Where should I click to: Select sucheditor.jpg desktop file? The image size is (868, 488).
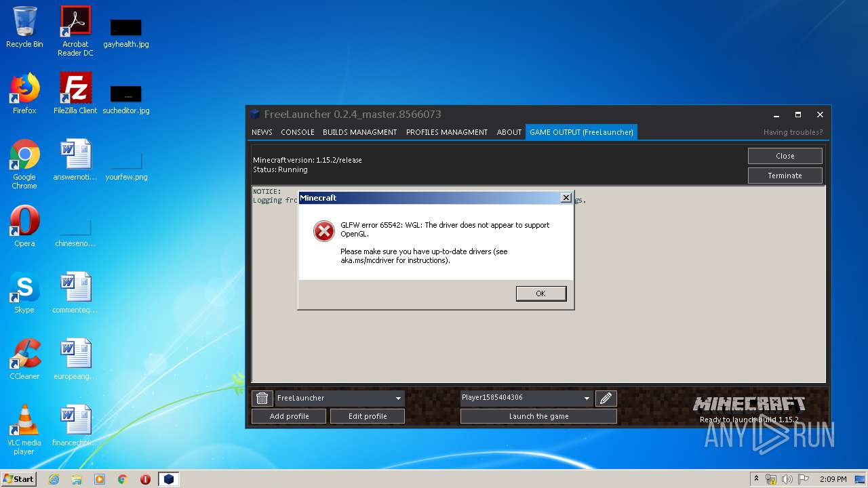126,100
